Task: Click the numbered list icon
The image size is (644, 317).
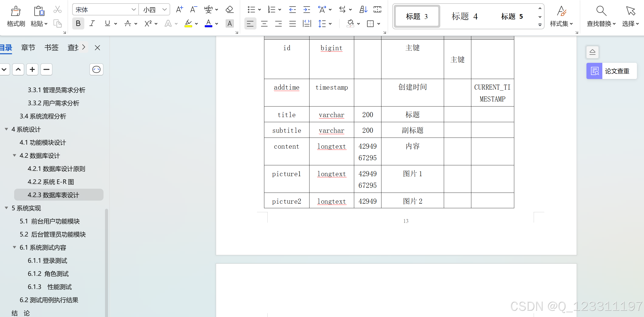Action: [x=272, y=10]
